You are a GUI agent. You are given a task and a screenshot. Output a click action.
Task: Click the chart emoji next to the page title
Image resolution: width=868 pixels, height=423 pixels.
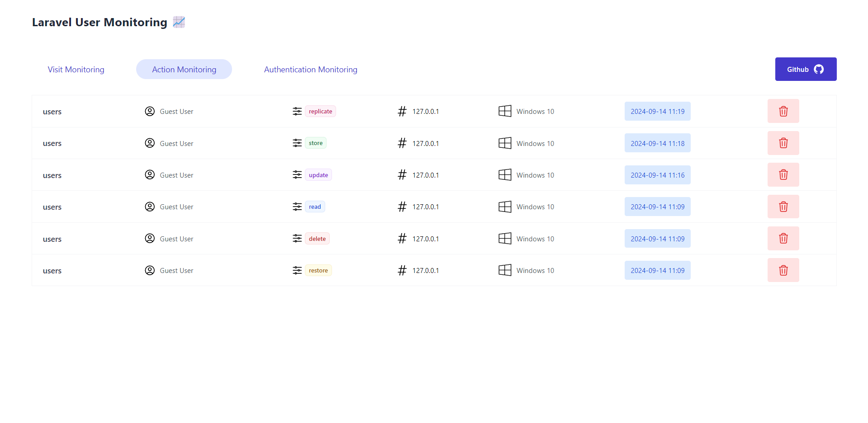[x=179, y=22]
